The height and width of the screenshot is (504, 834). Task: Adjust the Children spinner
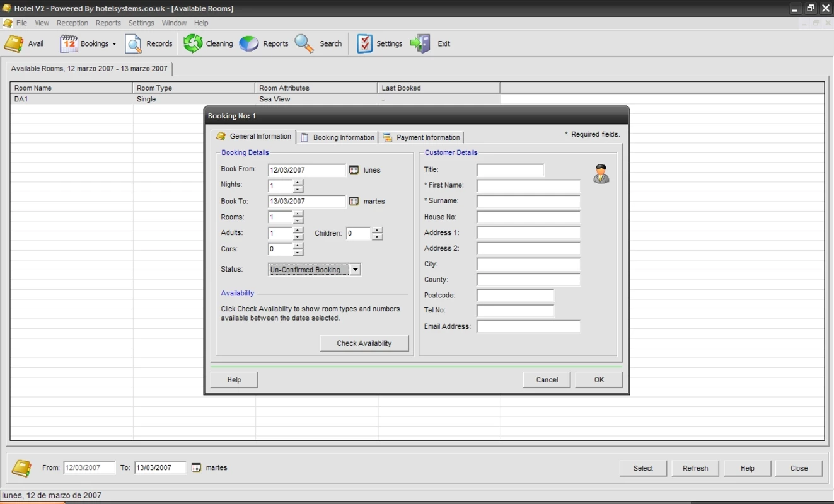tap(377, 234)
